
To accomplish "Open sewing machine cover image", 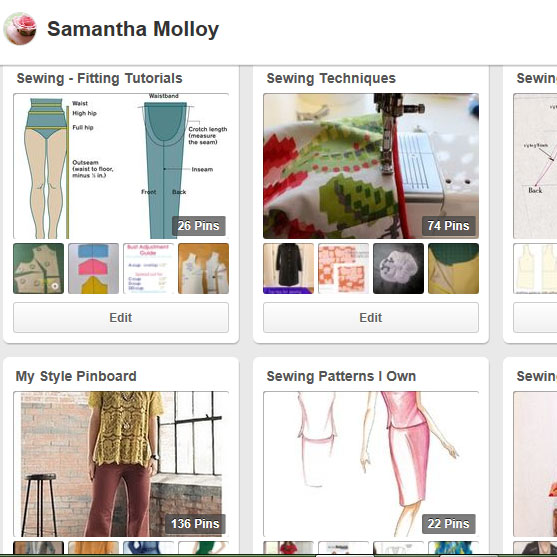I will (371, 166).
